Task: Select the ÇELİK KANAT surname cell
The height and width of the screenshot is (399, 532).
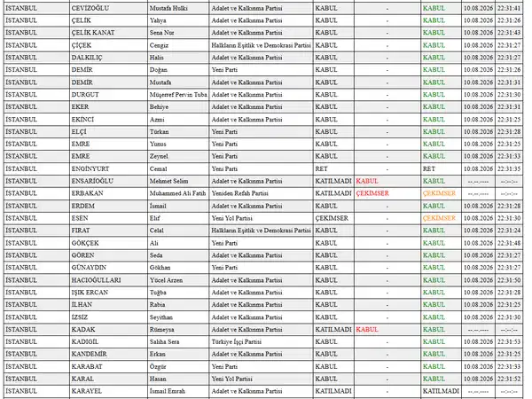Action: pyautogui.click(x=108, y=33)
